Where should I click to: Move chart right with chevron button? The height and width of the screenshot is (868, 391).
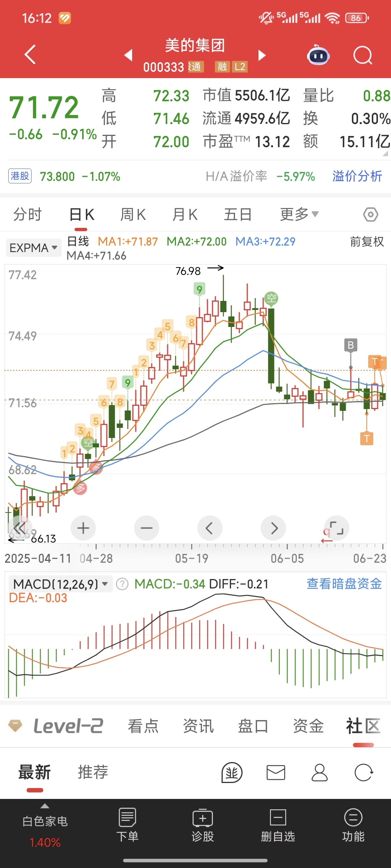click(x=273, y=528)
